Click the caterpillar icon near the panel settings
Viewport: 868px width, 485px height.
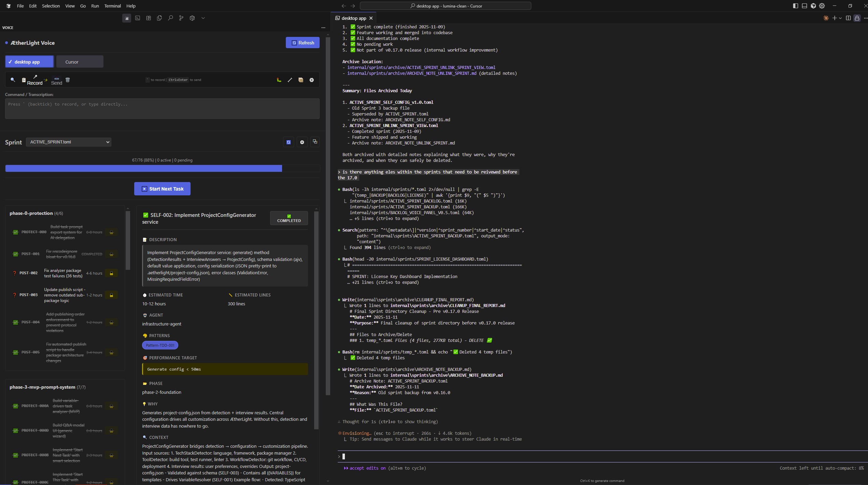tap(279, 81)
